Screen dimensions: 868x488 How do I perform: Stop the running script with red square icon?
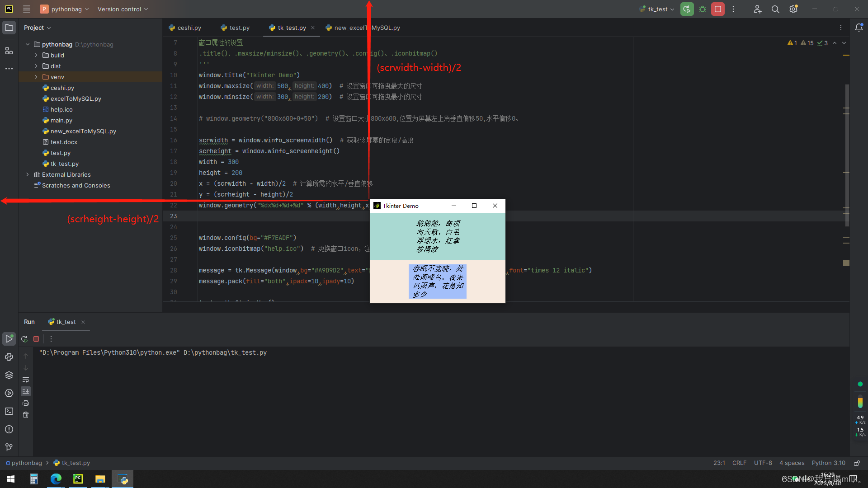tap(718, 9)
